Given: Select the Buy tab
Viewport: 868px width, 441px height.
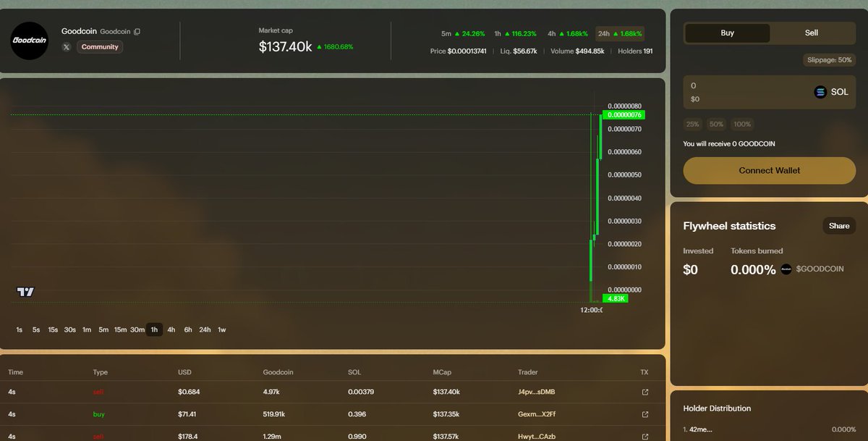Looking at the screenshot, I should [x=727, y=33].
